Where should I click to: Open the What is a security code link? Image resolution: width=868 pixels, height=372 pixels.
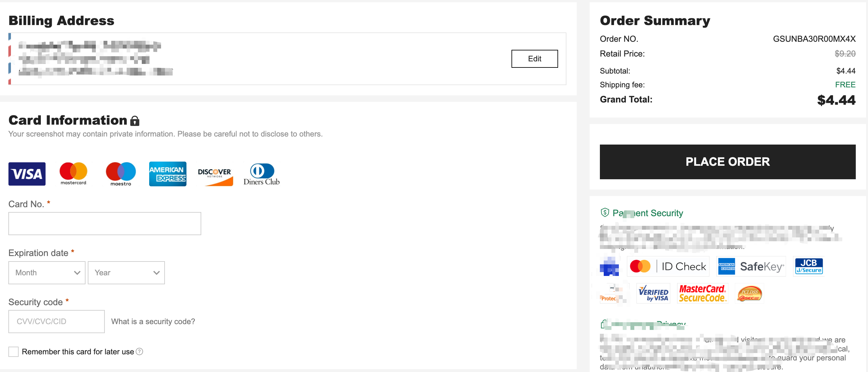(x=152, y=322)
